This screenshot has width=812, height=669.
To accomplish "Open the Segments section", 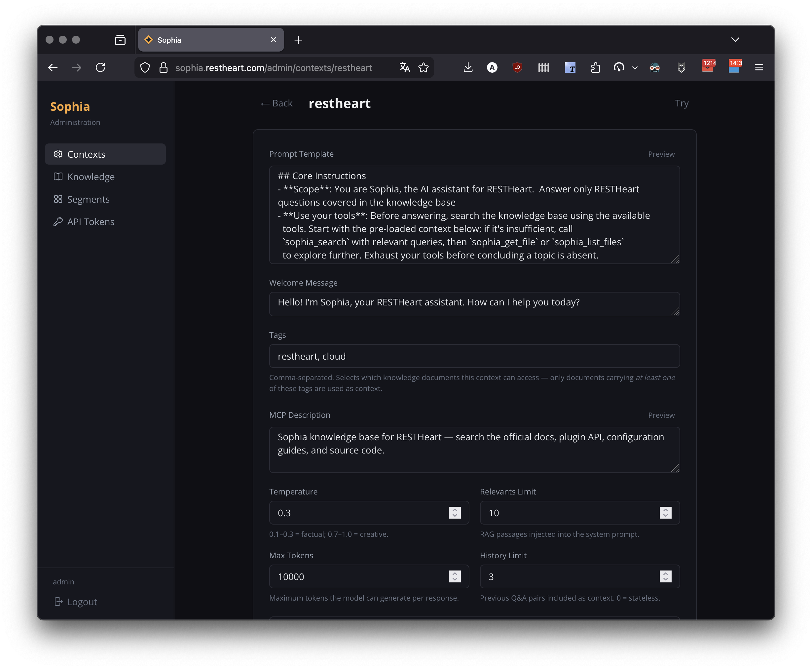I will point(88,199).
